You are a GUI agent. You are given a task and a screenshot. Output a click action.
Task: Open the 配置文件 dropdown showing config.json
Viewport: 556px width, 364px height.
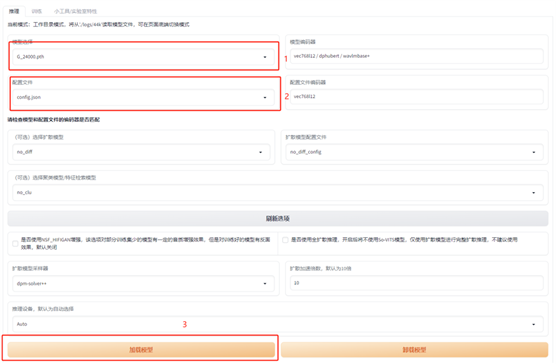click(143, 97)
